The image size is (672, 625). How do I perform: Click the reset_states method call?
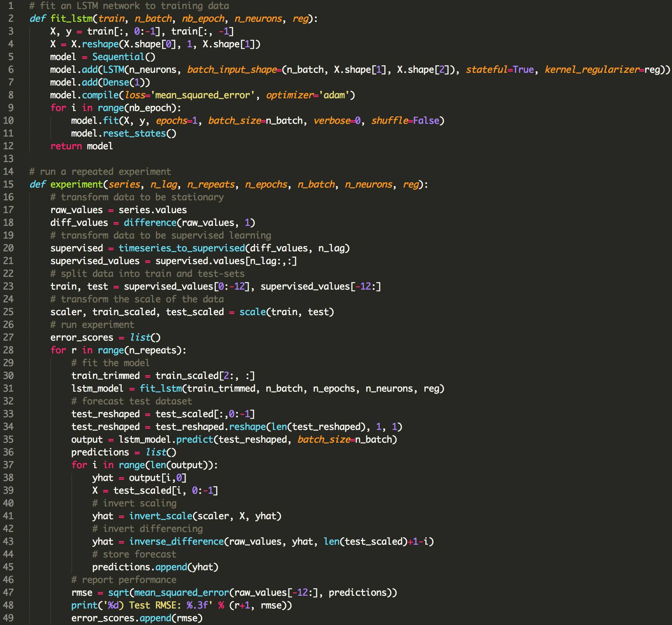[134, 134]
